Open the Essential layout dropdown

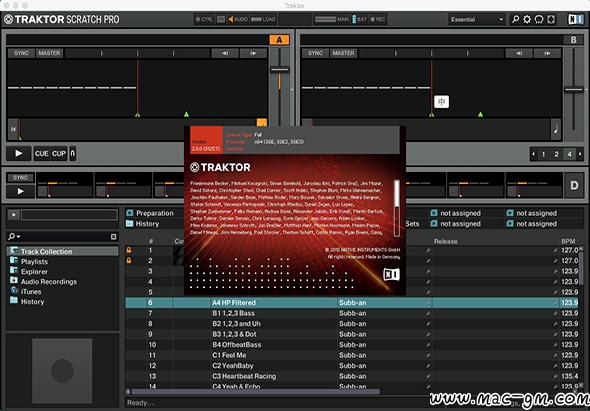(476, 19)
